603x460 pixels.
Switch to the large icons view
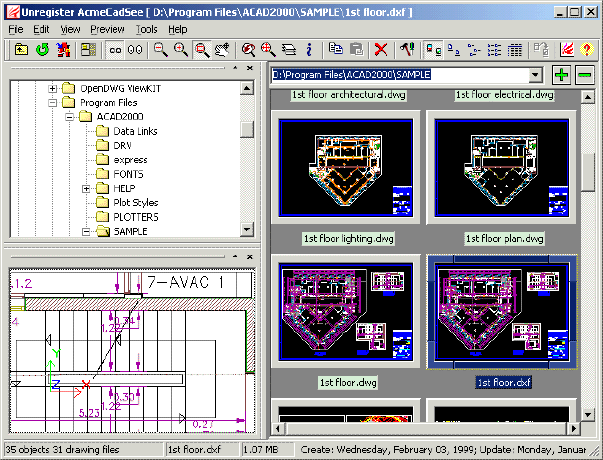click(454, 50)
